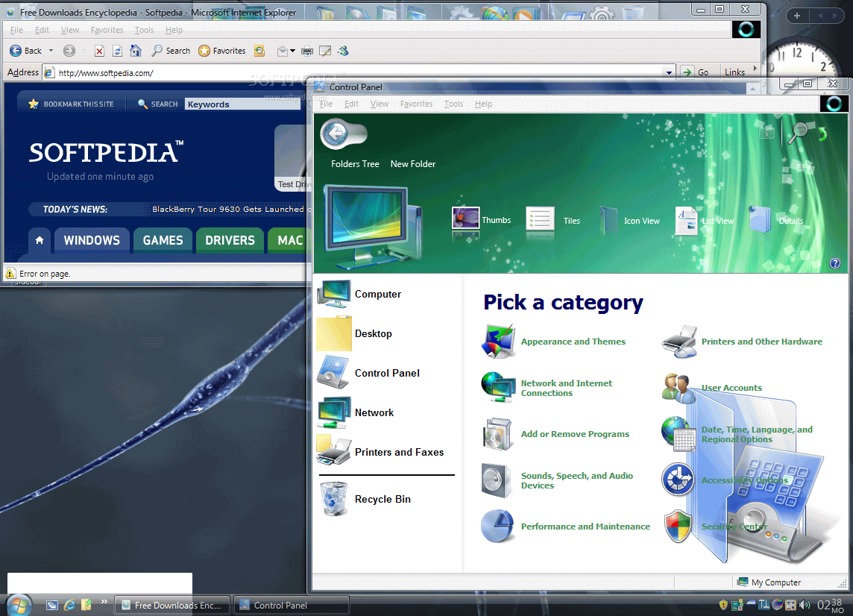
Task: Click the Go button next to address bar
Action: click(x=696, y=72)
